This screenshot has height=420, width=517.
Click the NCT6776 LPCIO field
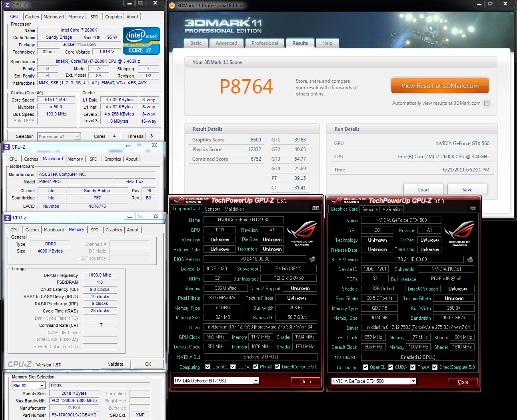click(x=97, y=206)
